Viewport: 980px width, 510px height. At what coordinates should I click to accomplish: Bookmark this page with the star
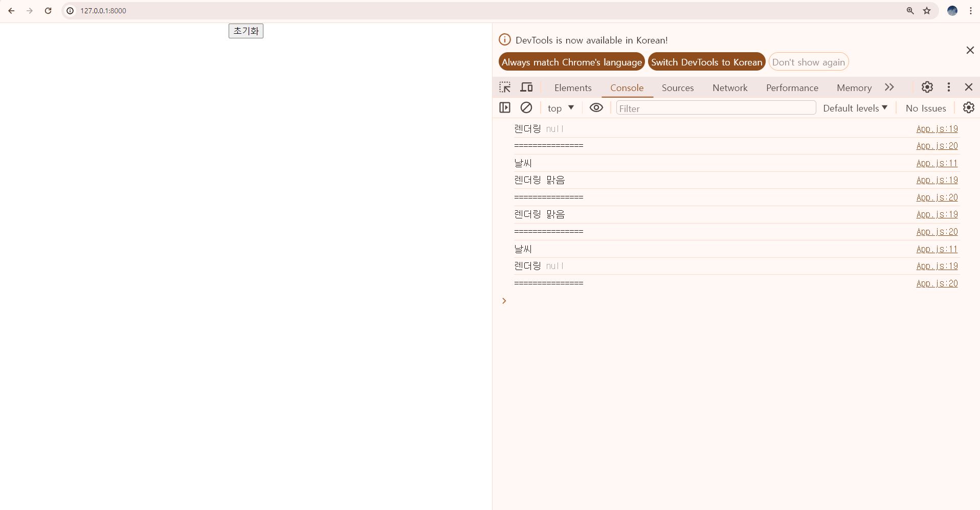click(927, 11)
